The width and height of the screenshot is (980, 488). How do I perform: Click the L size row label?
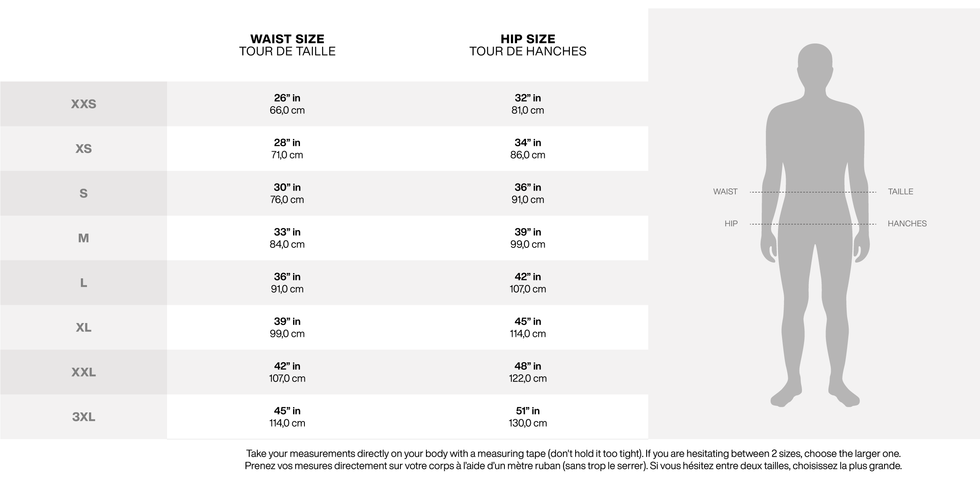coord(84,283)
